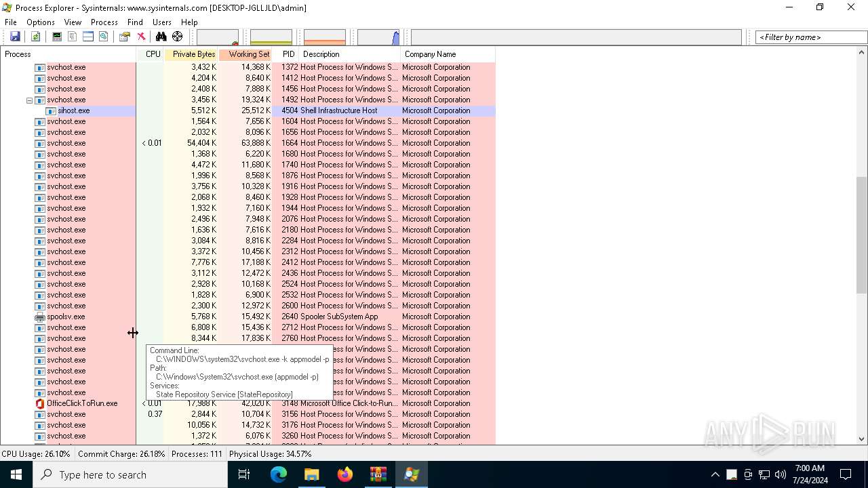Sort by the Description column header

click(350, 54)
